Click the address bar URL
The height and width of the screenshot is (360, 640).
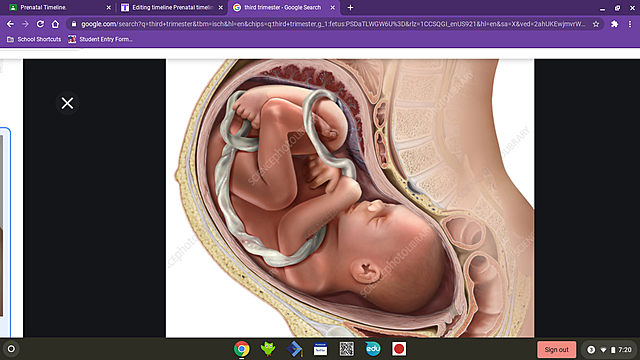click(x=333, y=24)
